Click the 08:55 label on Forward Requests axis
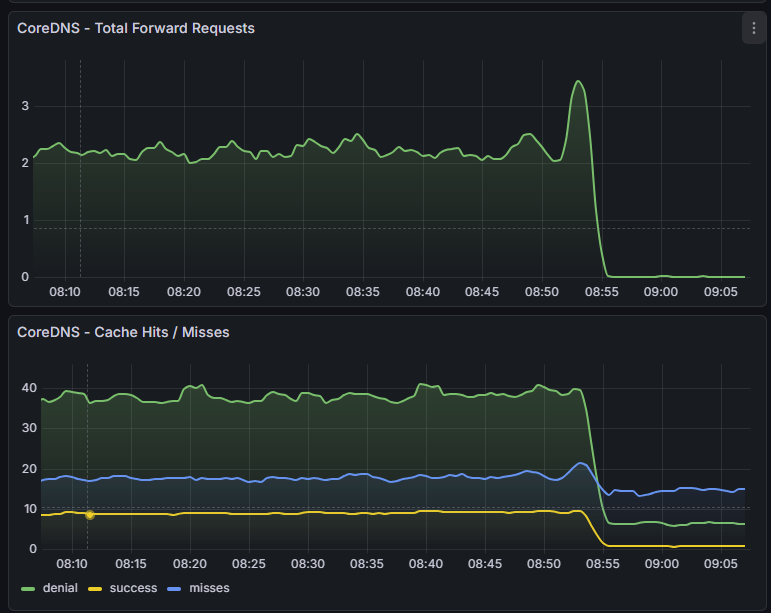Image resolution: width=771 pixels, height=613 pixels. click(601, 292)
